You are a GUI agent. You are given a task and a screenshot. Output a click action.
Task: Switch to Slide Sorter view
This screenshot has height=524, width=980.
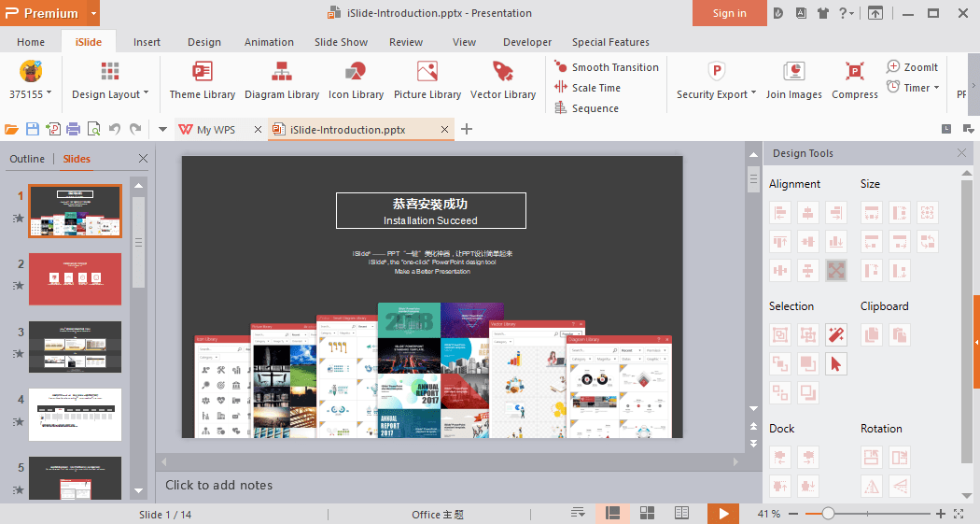[647, 514]
